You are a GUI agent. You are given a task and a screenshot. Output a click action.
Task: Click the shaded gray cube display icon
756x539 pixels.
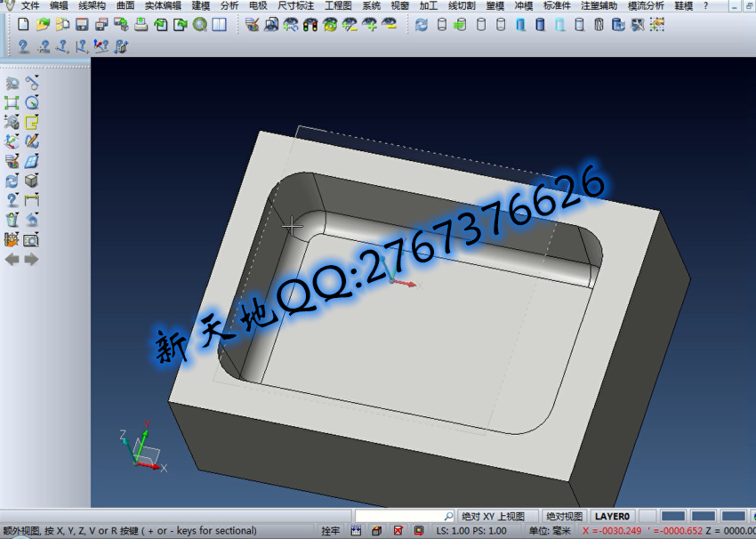[x=32, y=180]
